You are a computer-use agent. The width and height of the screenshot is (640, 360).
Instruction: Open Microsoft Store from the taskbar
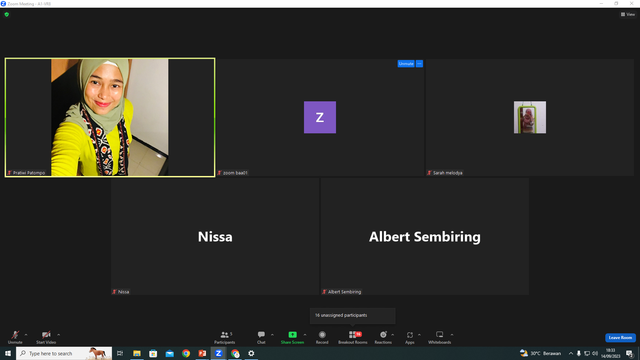pos(153,353)
